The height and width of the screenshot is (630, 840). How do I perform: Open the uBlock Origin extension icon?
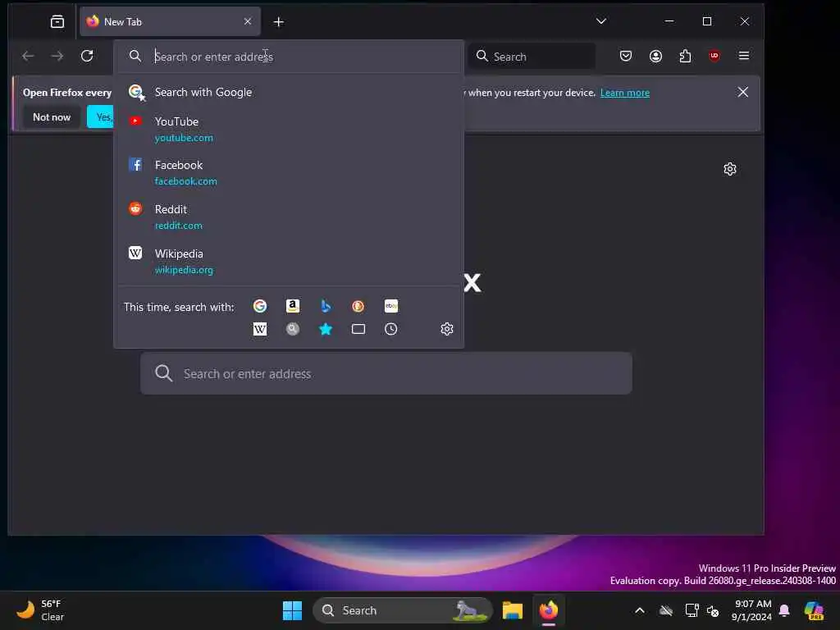(x=714, y=56)
